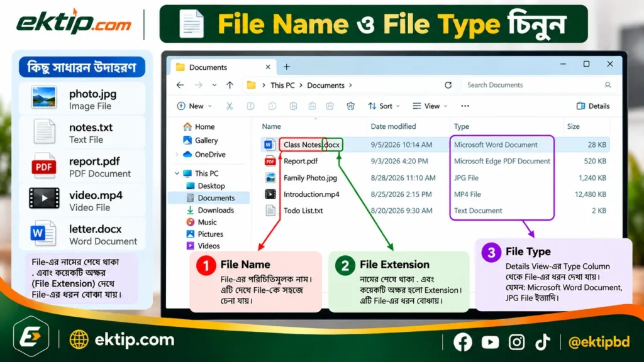Click the Microsoft Edge PDF Document type cell
The width and height of the screenshot is (644, 362).
tap(502, 162)
